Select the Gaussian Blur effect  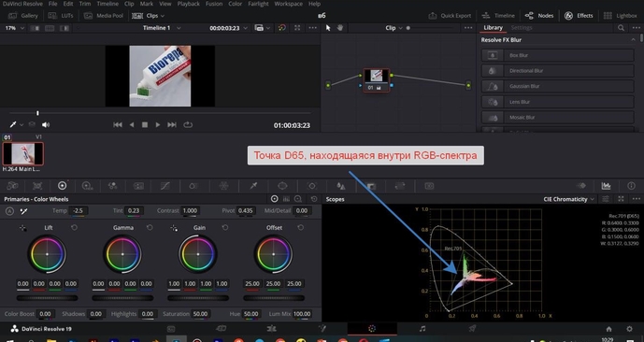pyautogui.click(x=558, y=86)
